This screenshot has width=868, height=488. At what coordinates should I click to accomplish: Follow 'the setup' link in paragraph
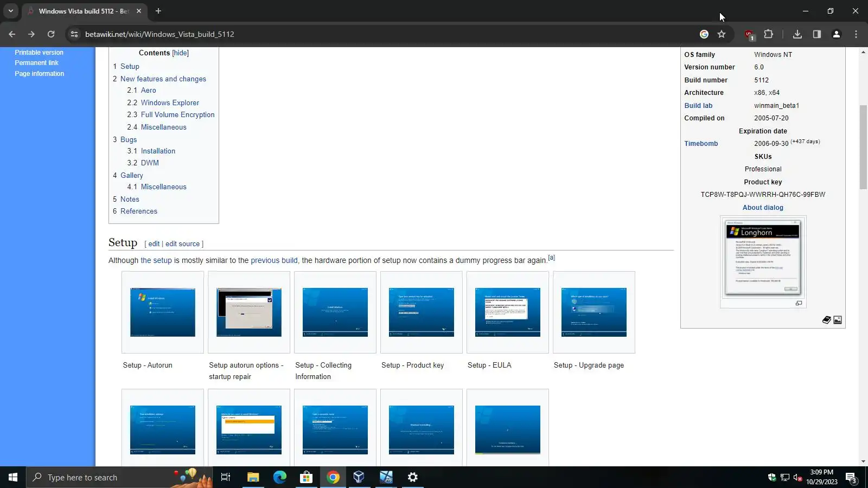pos(156,261)
